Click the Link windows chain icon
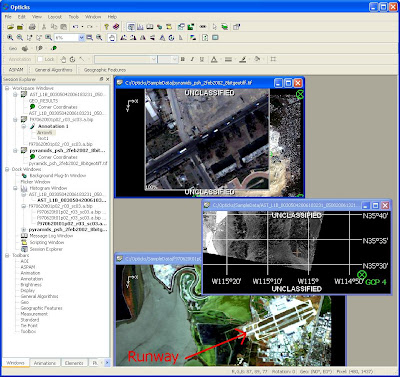400x377 pixels. [203, 27]
